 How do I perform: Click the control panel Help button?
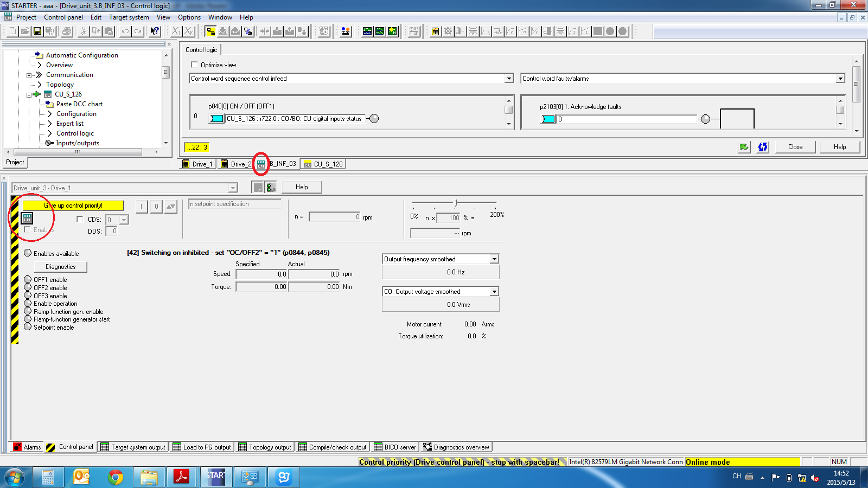(302, 187)
